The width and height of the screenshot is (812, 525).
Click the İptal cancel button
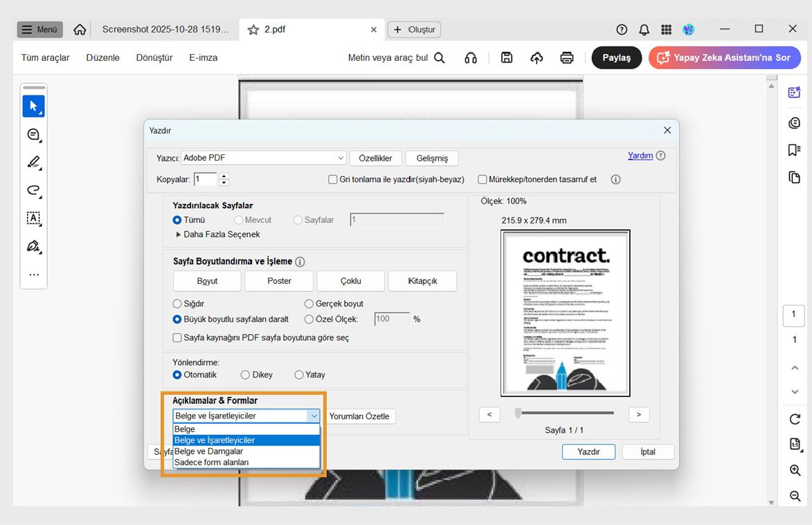click(648, 452)
